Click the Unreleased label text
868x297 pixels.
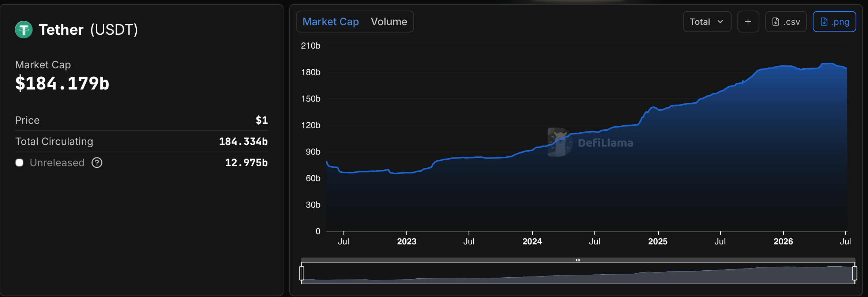(57, 163)
